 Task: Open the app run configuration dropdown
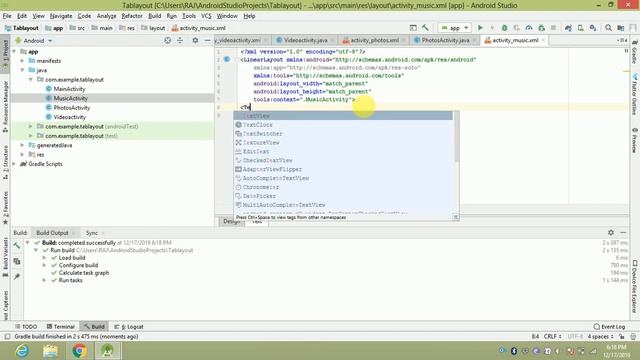click(x=455, y=28)
